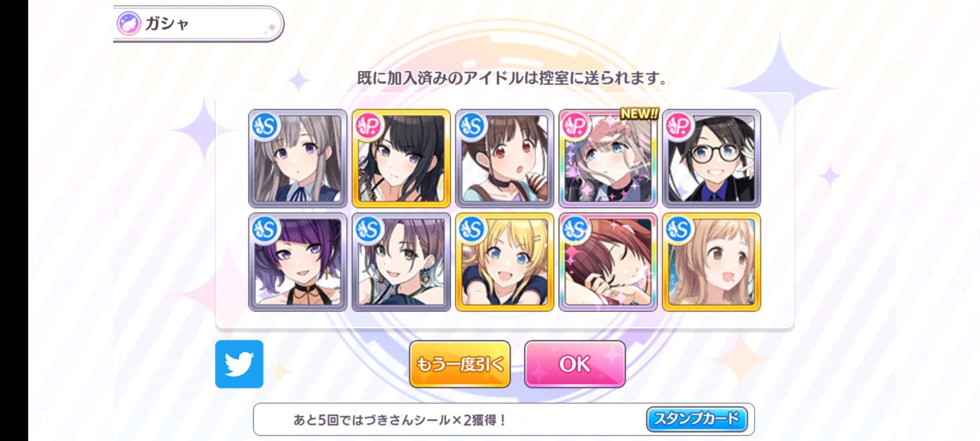Select the black-haired idol card with gold frame
Screen dimensions: 980x441
pyautogui.click(x=401, y=158)
